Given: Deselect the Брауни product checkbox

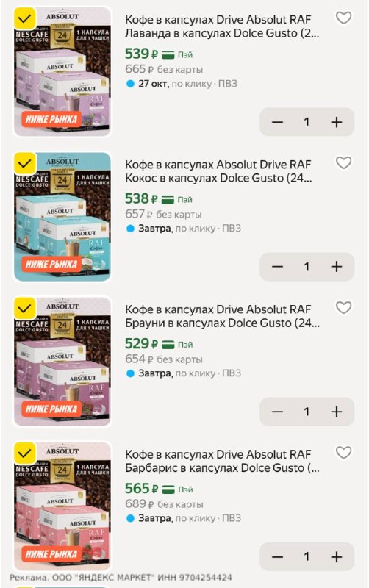Looking at the screenshot, I should click(25, 308).
